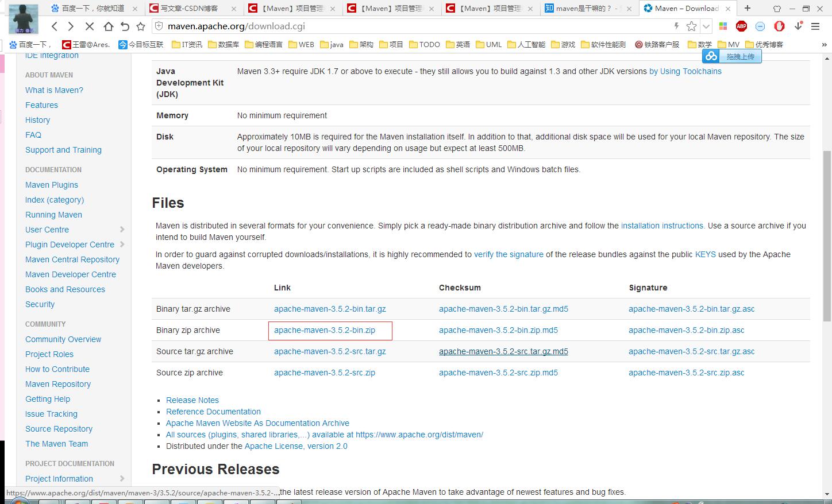This screenshot has height=504, width=832.
Task: Close the 百度一下 tab
Action: click(x=135, y=9)
